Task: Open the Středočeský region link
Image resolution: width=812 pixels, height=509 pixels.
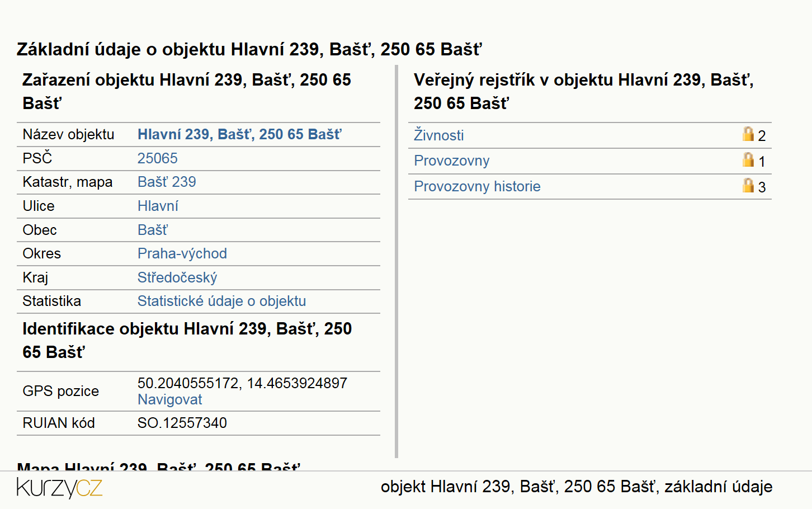Action: [x=177, y=277]
